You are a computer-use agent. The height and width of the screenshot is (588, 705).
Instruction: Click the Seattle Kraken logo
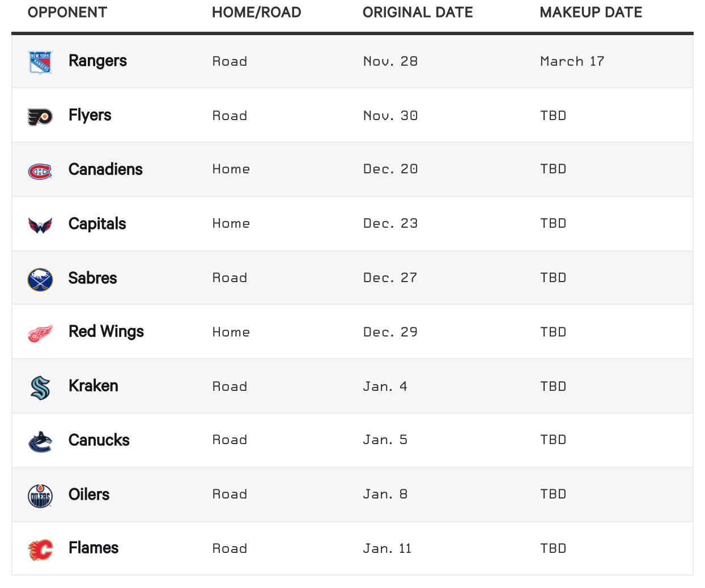pyautogui.click(x=40, y=387)
